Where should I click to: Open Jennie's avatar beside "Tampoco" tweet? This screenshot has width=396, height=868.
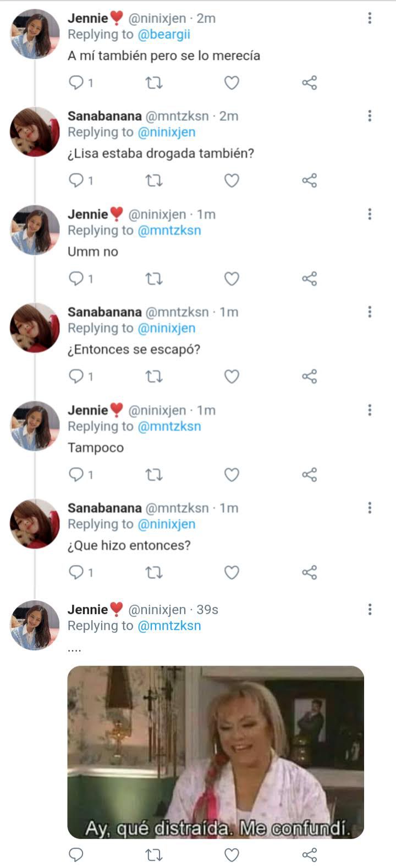tap(35, 425)
